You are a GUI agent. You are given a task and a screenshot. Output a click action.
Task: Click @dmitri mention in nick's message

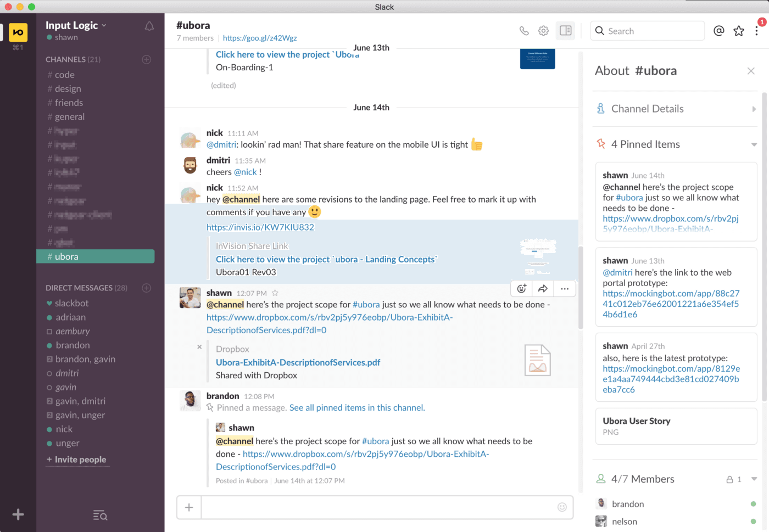tap(221, 144)
